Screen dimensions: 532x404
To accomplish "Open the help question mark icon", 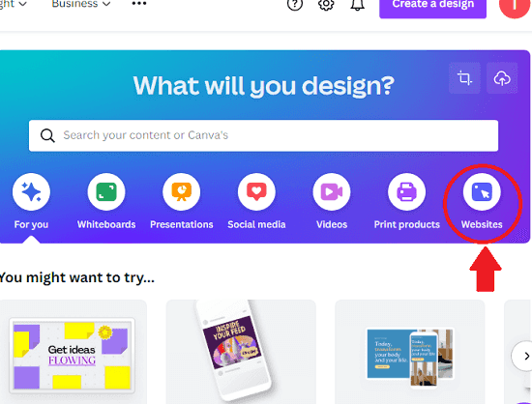I will click(x=295, y=4).
